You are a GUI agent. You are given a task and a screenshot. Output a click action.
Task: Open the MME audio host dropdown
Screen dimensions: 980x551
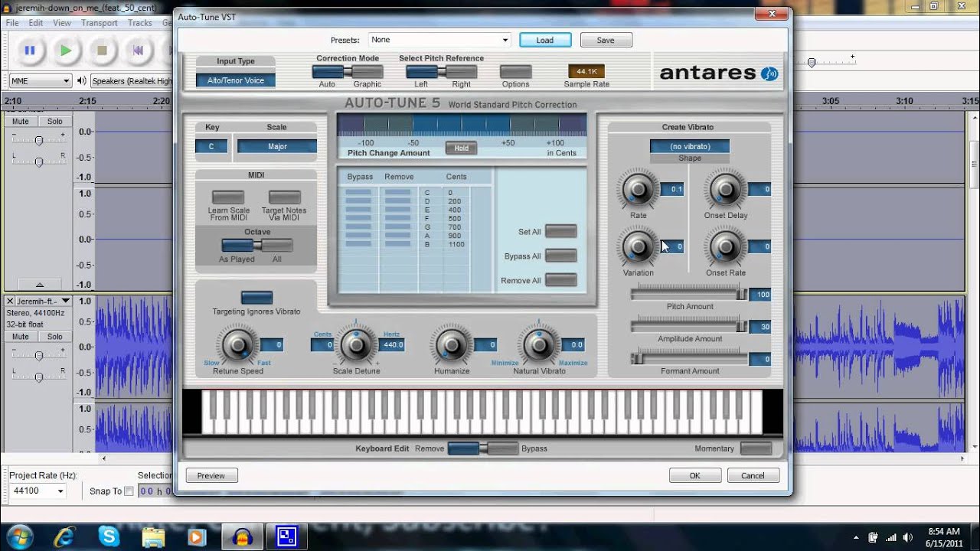(x=40, y=80)
